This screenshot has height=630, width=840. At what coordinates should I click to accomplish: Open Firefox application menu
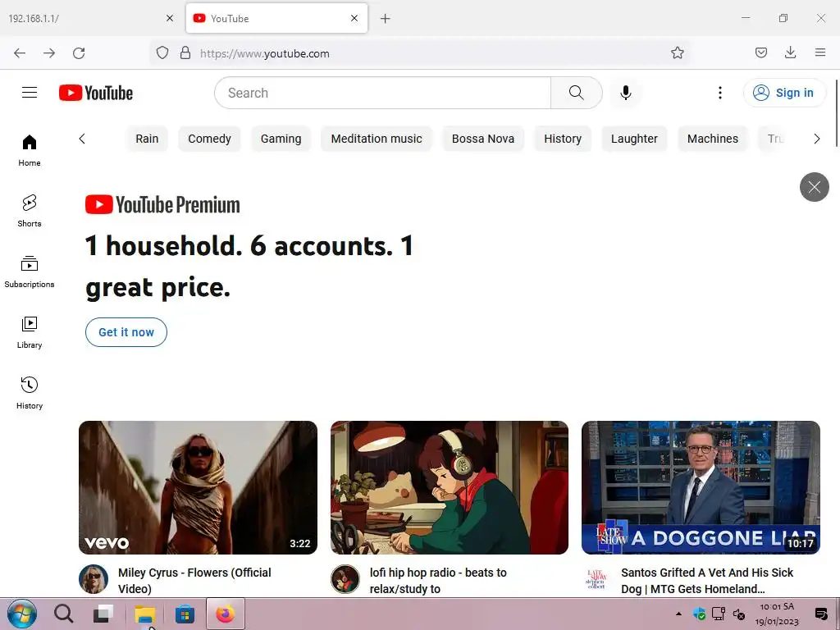(820, 52)
